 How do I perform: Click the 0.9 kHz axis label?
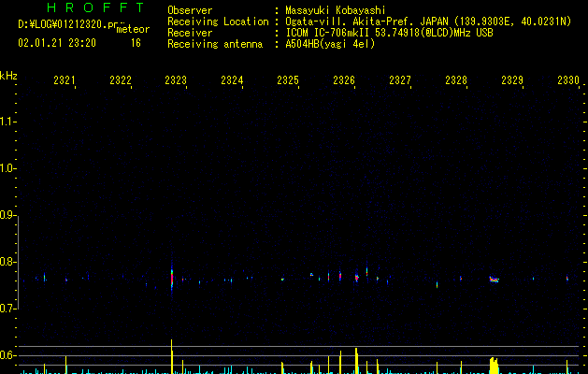point(7,215)
